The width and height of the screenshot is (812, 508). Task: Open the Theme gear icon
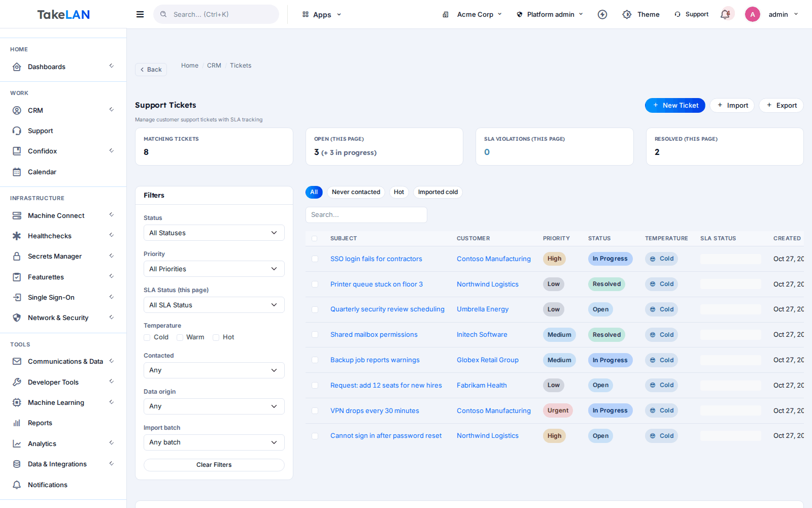point(627,14)
